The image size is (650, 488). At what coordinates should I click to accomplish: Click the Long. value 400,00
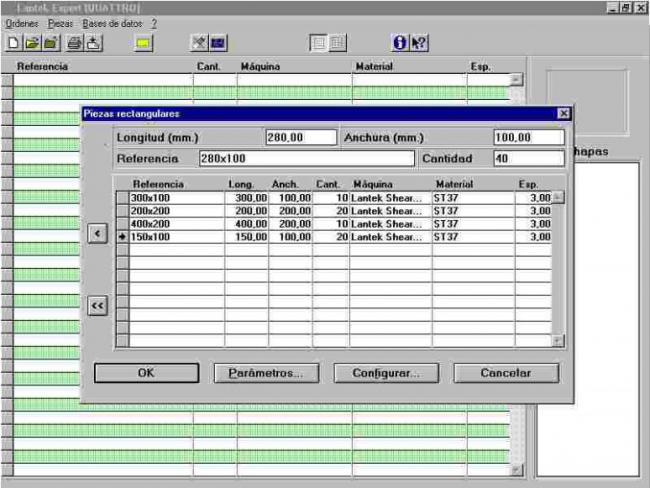tap(247, 224)
